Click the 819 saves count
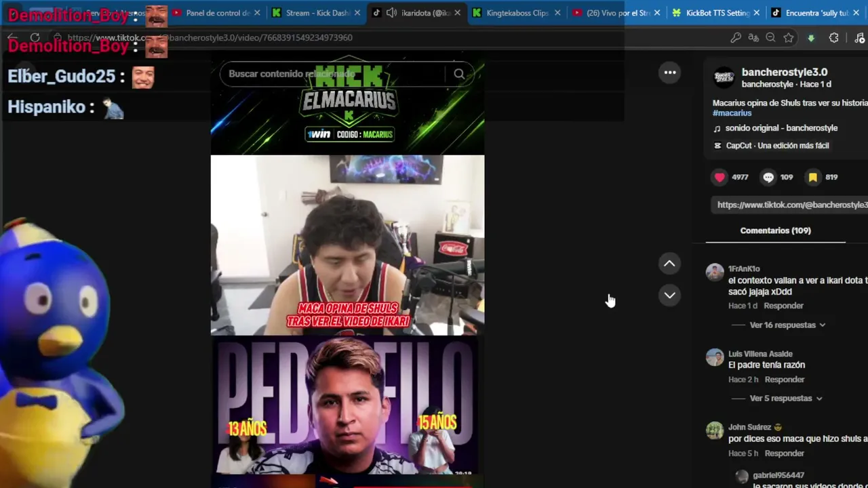 [831, 177]
